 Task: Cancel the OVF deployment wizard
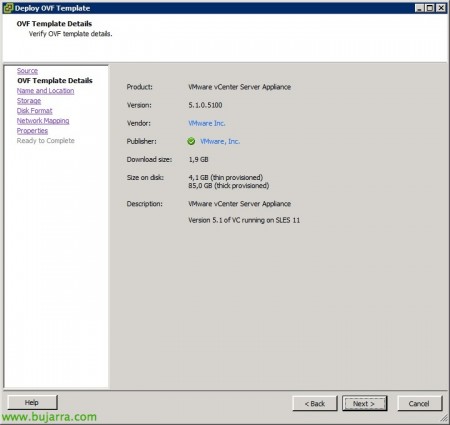coord(419,403)
